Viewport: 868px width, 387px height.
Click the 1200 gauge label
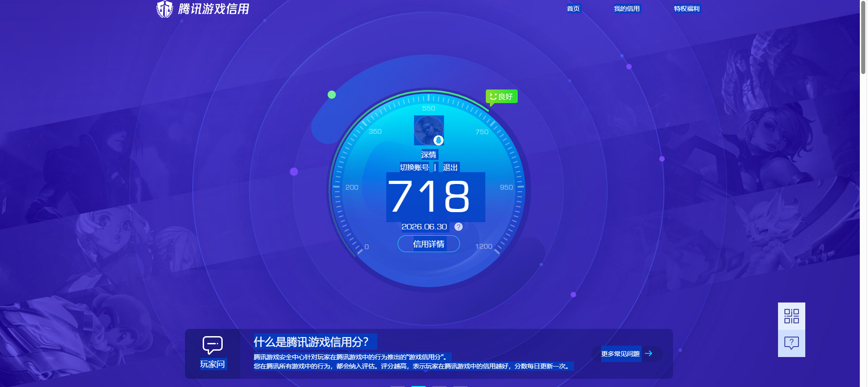pos(484,246)
